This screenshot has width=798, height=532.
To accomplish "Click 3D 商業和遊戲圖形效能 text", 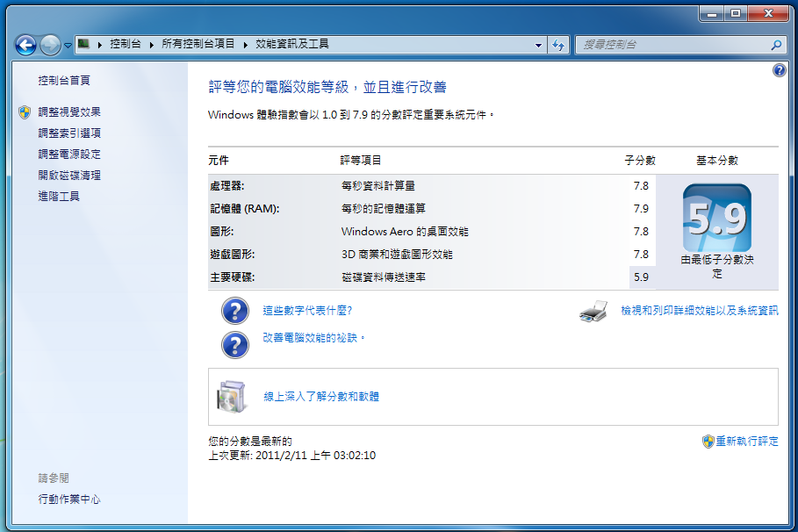I will click(397, 255).
